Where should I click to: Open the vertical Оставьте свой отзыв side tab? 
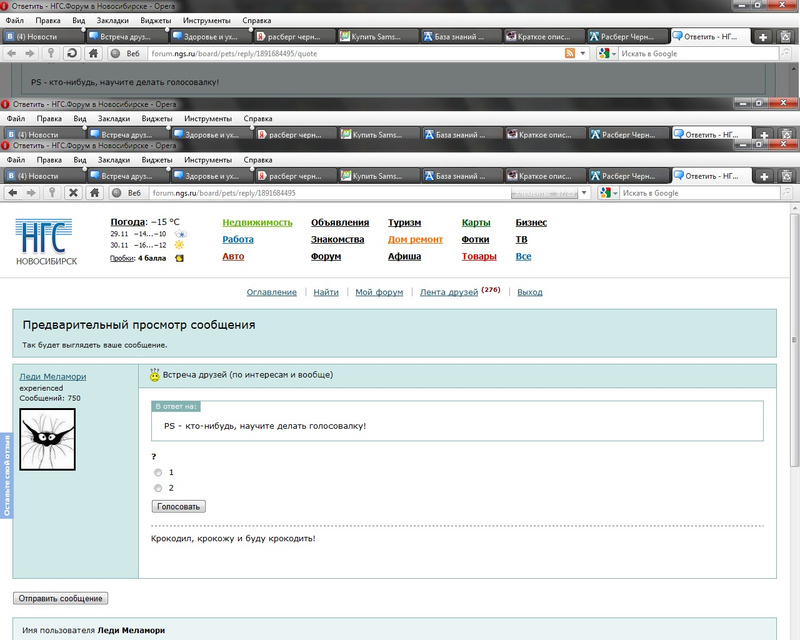[6, 476]
